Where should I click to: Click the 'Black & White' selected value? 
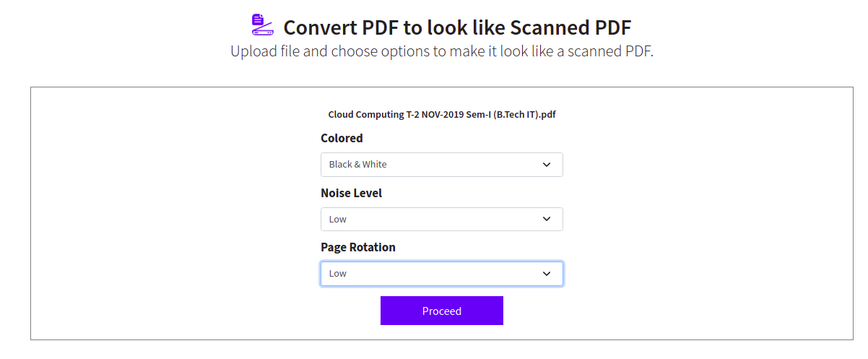pos(358,165)
